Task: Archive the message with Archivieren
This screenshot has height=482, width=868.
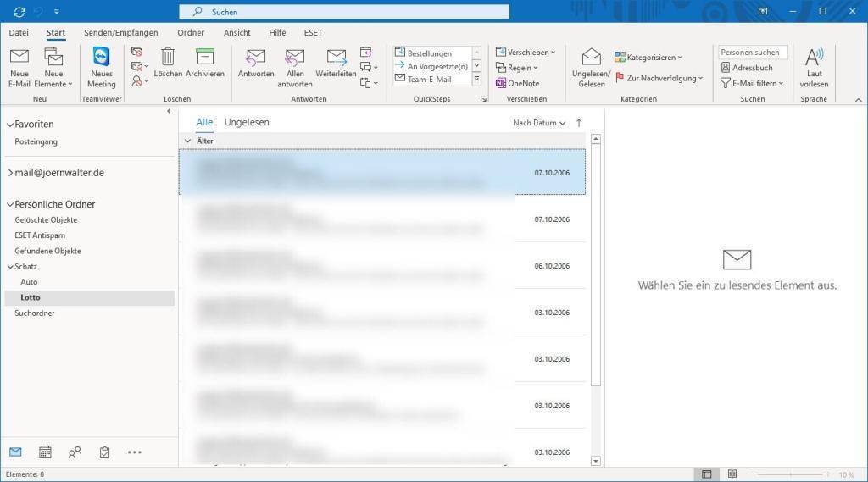Action: click(204, 58)
